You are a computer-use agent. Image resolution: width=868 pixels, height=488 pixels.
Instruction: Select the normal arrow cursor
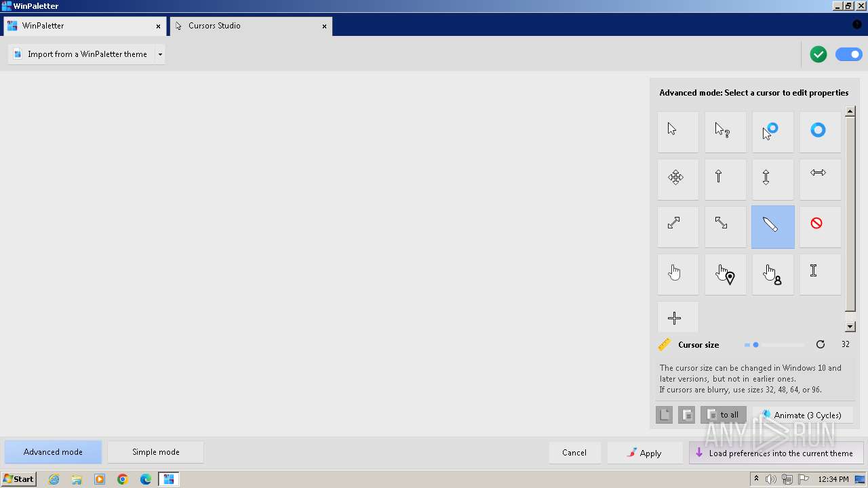[677, 132]
